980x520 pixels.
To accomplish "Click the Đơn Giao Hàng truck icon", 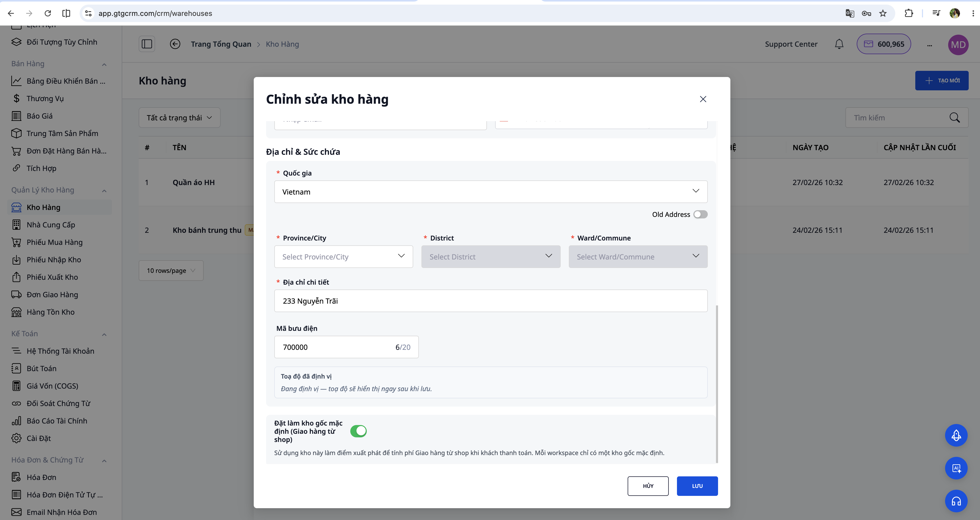I will 16,295.
